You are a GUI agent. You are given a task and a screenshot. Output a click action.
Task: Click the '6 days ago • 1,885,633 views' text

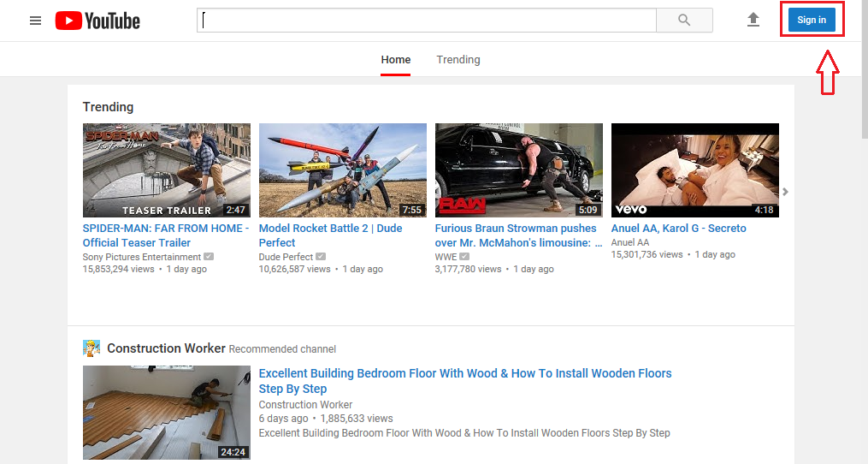(326, 419)
